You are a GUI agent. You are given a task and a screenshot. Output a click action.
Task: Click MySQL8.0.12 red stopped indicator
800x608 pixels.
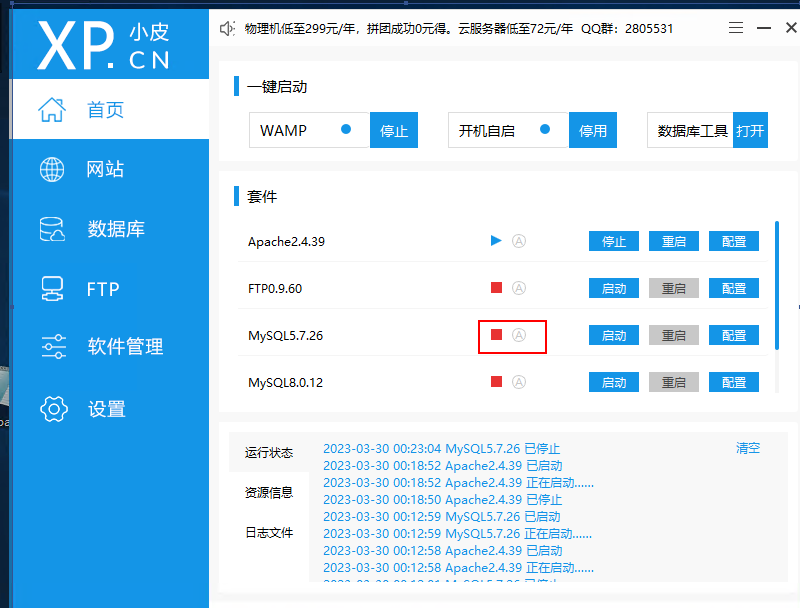496,382
